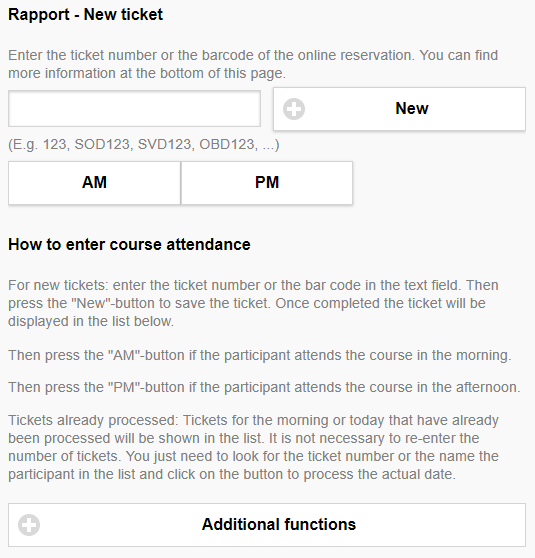
Task: Click the "Tickets already processed" paragraph
Action: tap(253, 447)
